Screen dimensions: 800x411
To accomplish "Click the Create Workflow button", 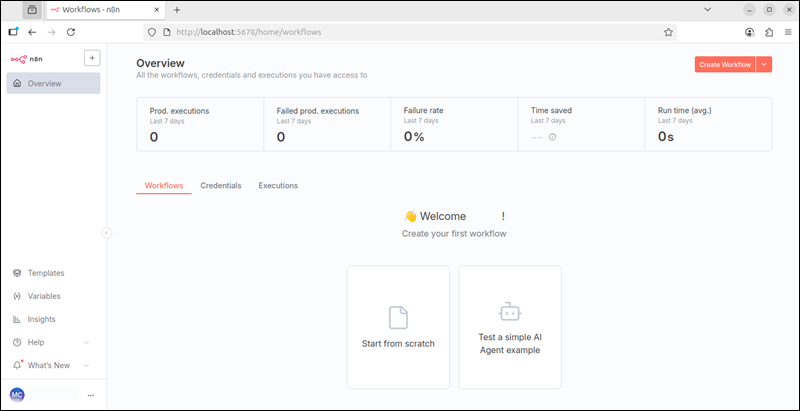I will [x=725, y=65].
